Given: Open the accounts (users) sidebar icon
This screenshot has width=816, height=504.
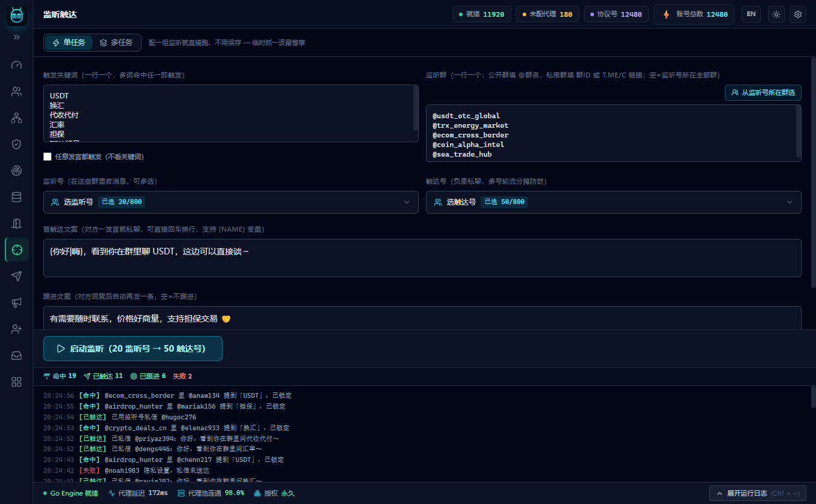Looking at the screenshot, I should click(x=17, y=92).
